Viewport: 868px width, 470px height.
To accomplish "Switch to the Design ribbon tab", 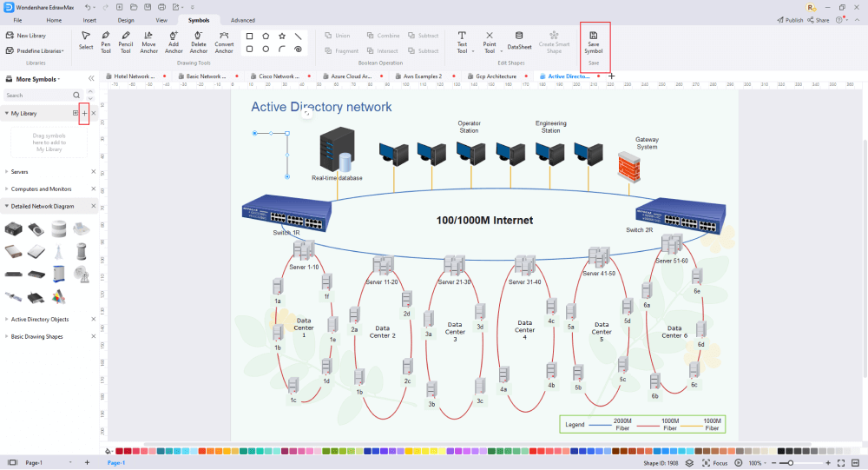I will 126,20.
